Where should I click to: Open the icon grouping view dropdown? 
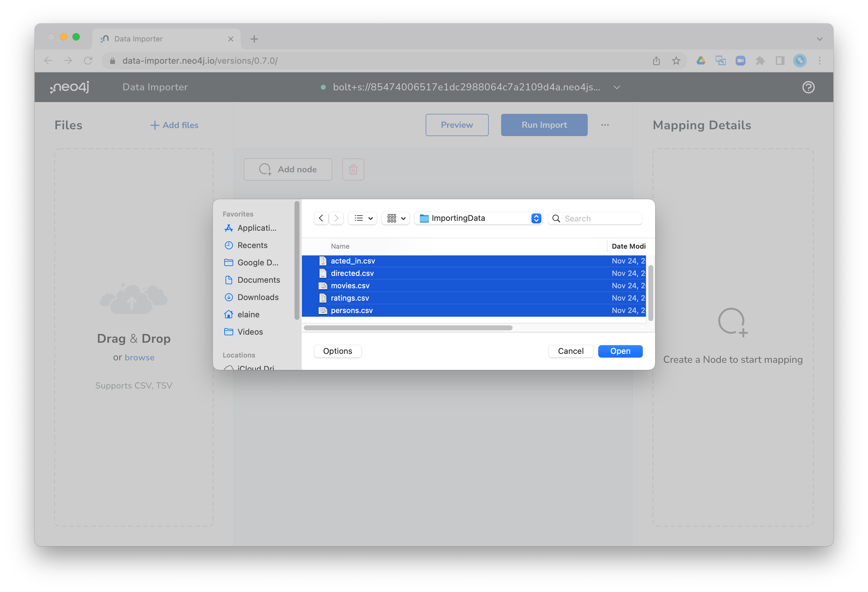tap(396, 218)
